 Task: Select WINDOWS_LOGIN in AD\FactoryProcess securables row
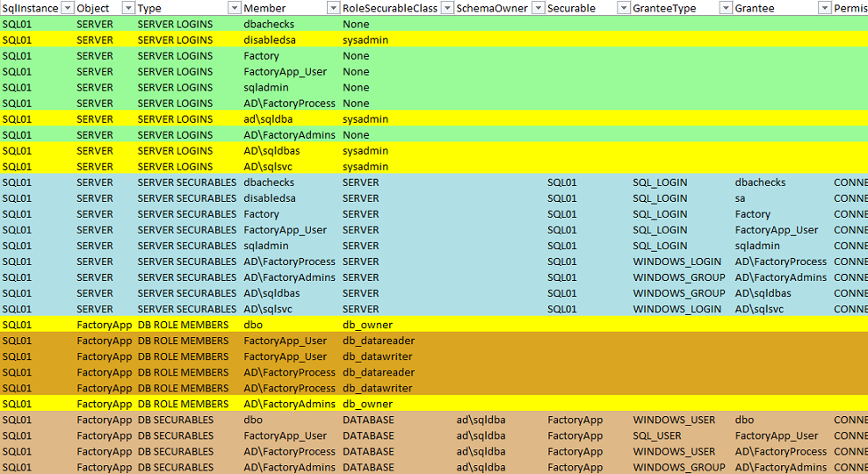click(x=677, y=262)
